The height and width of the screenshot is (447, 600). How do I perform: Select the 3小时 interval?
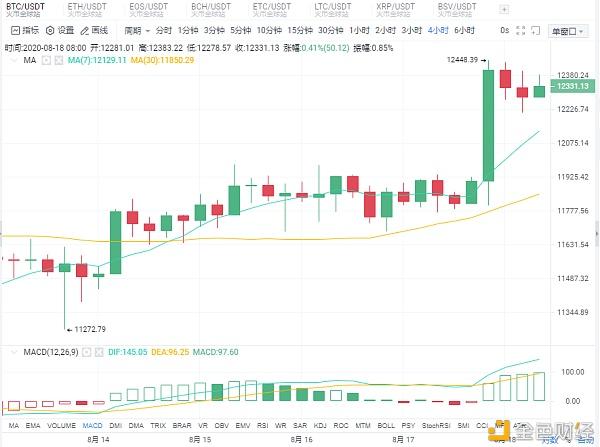411,30
